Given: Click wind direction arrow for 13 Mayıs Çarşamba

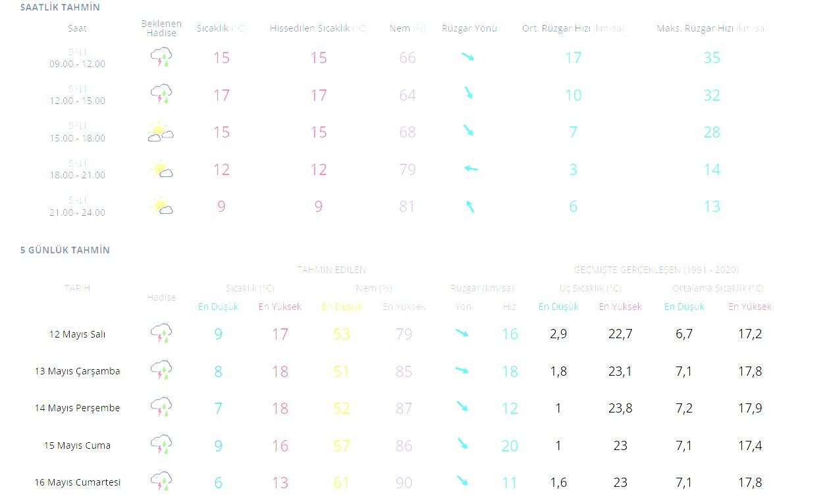Looking at the screenshot, I should tap(462, 370).
